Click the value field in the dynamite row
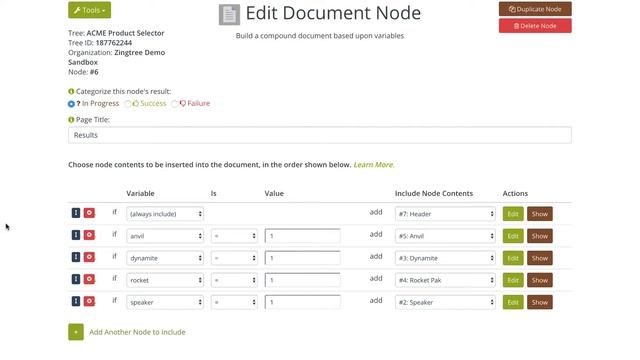This screenshot has width=640, height=360. point(302,258)
